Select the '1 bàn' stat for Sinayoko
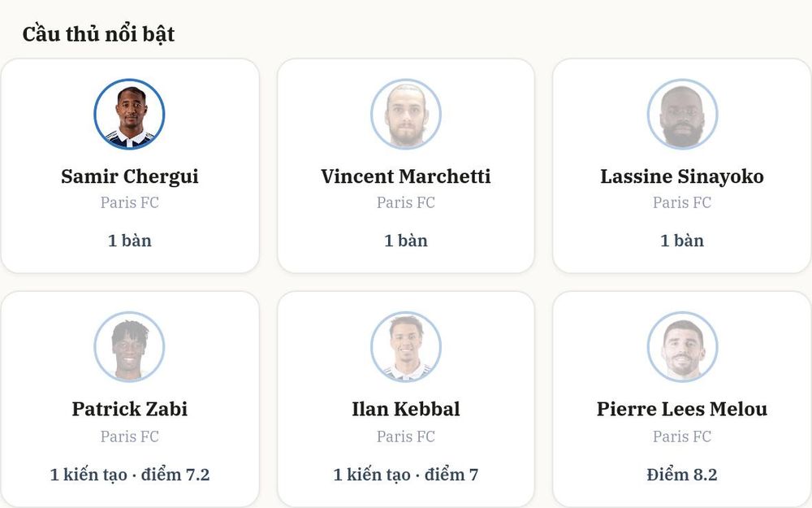The width and height of the screenshot is (812, 508). pyautogui.click(x=682, y=241)
